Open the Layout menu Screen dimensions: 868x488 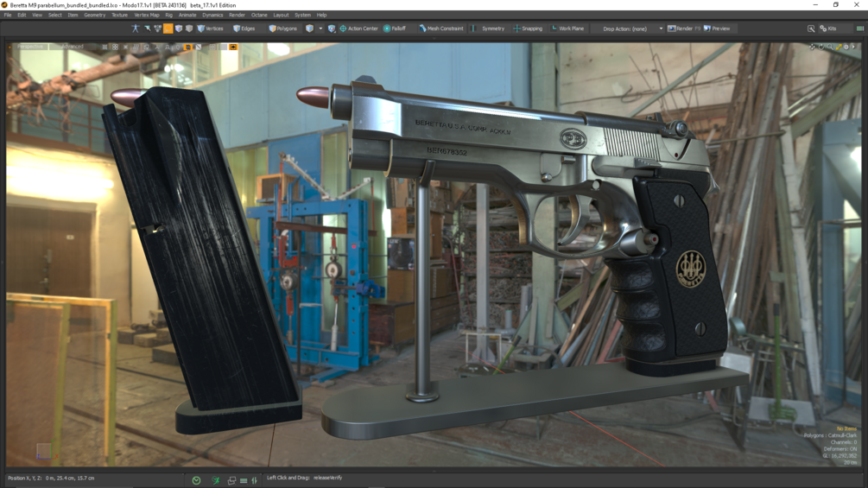[281, 15]
